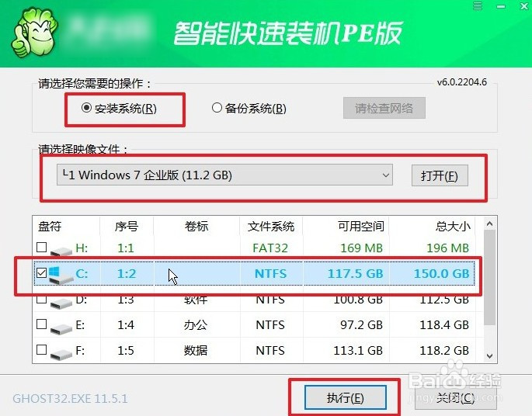Click the 196 MB total size cell
Screen dimensions: 532x416
click(448, 248)
